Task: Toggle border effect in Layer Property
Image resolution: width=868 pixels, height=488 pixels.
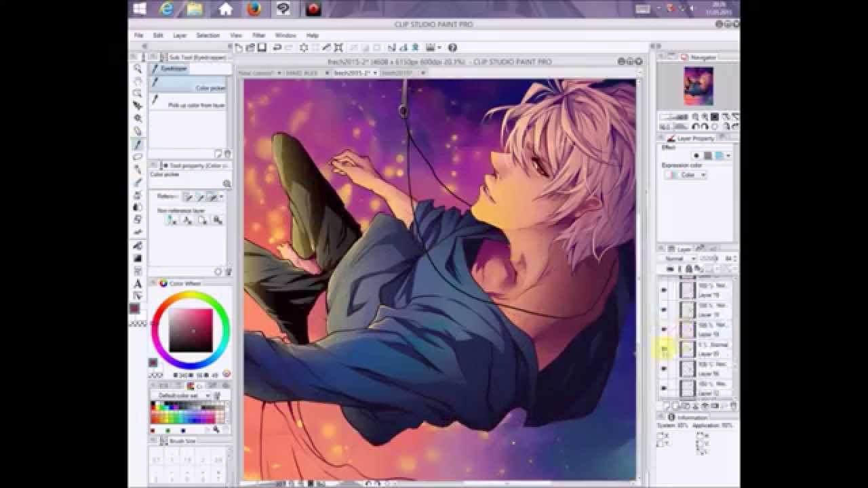Action: click(x=696, y=156)
